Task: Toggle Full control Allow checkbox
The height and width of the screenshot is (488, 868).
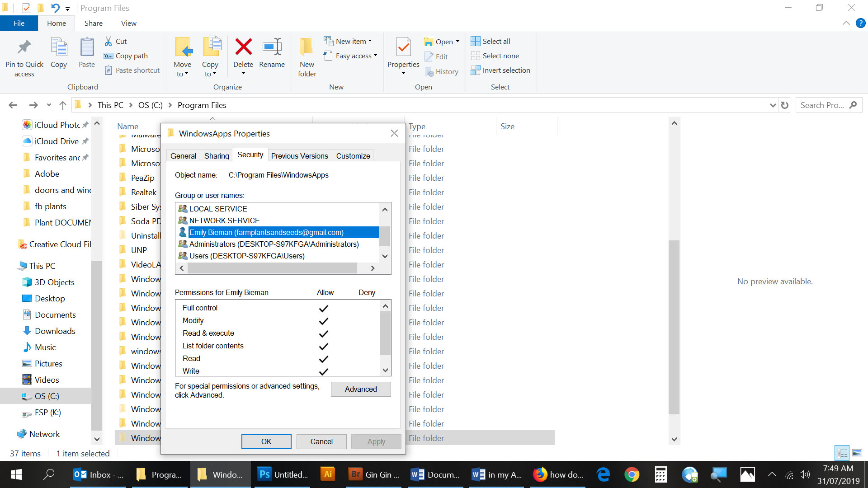Action: 324,308
